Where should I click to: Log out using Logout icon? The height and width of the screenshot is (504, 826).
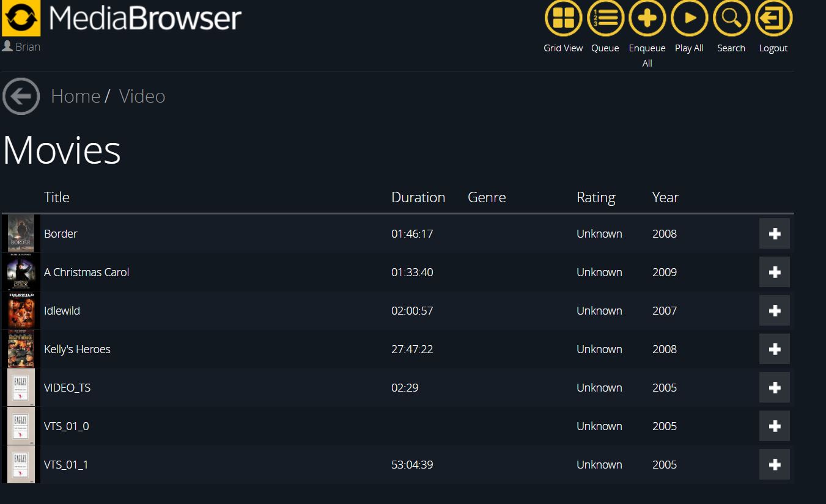point(773,19)
